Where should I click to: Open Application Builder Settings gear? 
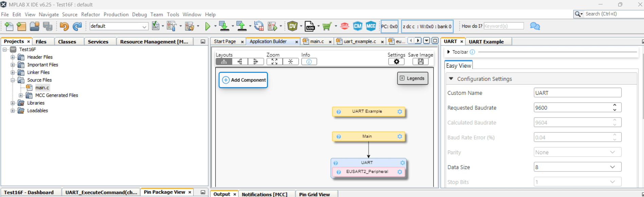click(396, 61)
